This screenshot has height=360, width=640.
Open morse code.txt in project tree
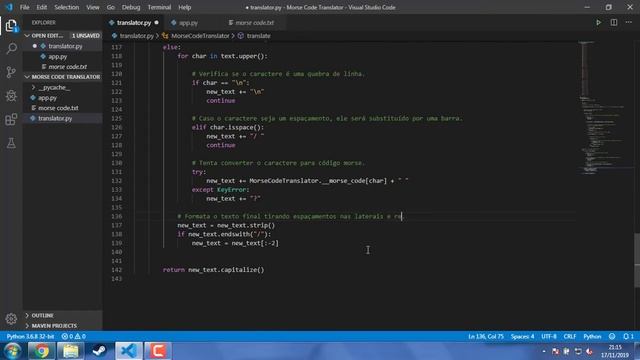pos(58,108)
